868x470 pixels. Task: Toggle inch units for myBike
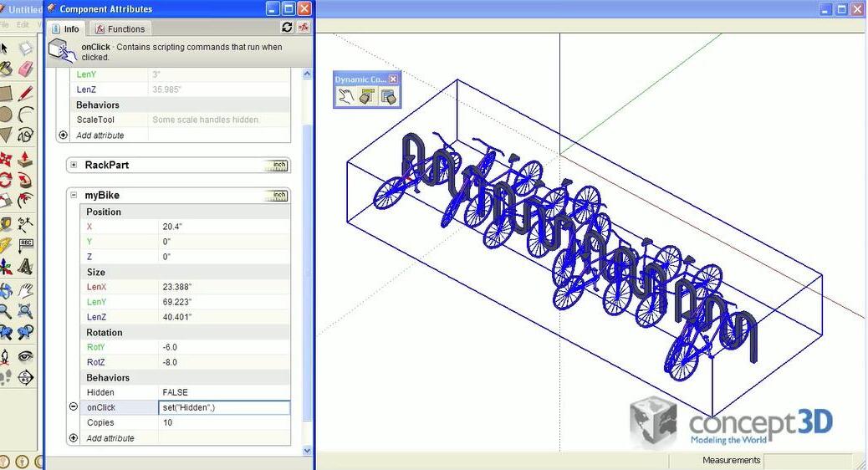[x=278, y=196]
